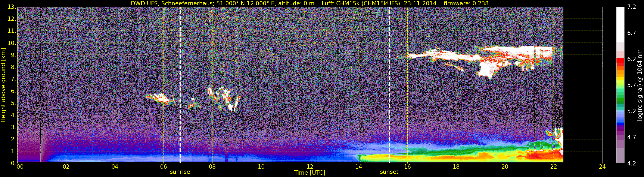Click the x-axis tick label 02

(x=66, y=167)
